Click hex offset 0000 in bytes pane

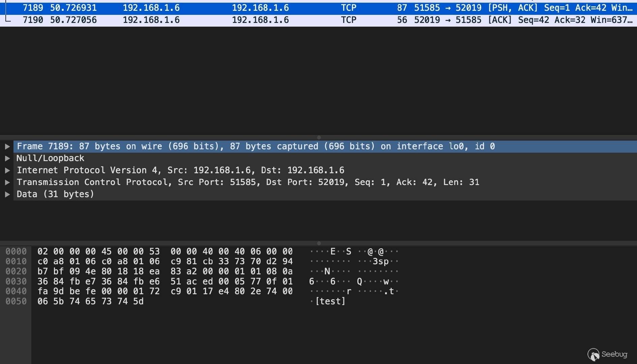16,251
